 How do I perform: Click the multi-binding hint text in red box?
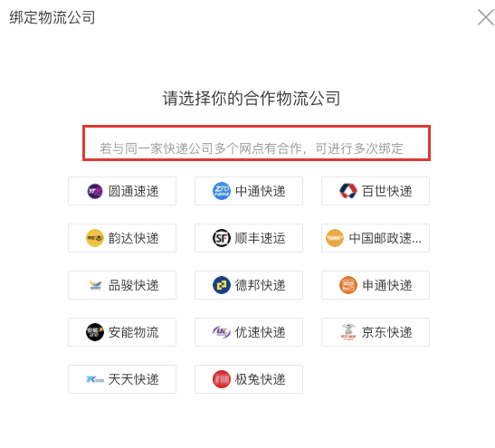tap(252, 148)
